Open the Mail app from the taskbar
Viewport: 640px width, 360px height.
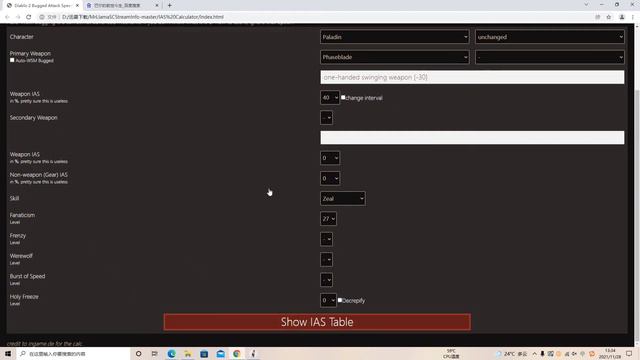(x=220, y=353)
